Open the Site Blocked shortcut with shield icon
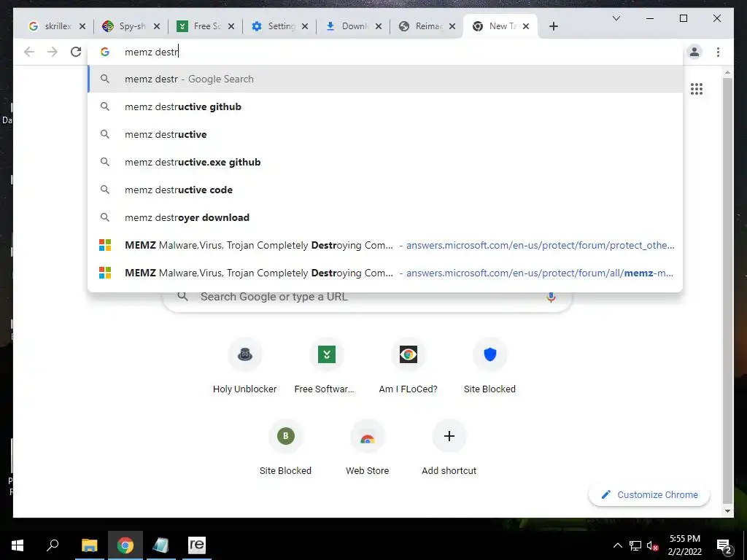 point(489,366)
